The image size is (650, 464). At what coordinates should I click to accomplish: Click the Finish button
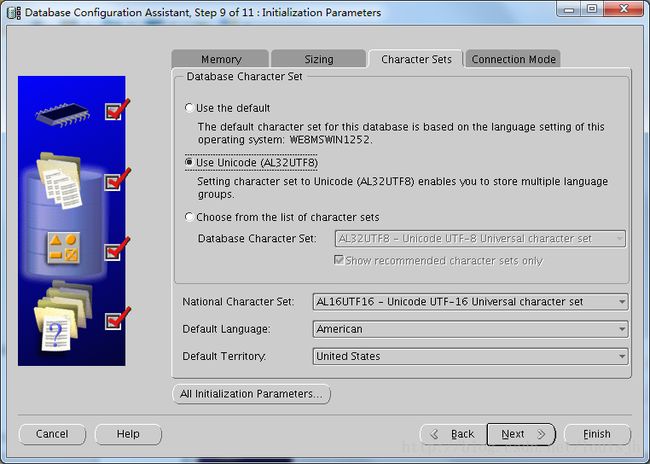[x=597, y=434]
